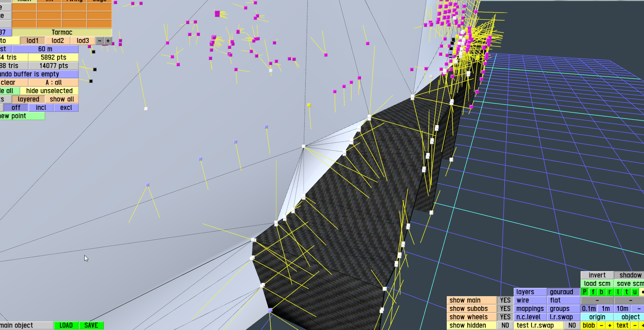Increase blob size with plus
This screenshot has width=644, height=330.
click(610, 325)
